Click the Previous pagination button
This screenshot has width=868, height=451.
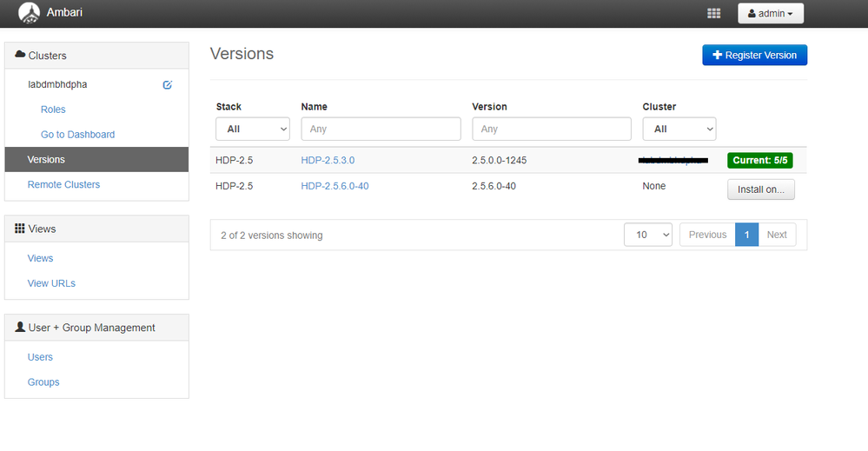tap(707, 235)
